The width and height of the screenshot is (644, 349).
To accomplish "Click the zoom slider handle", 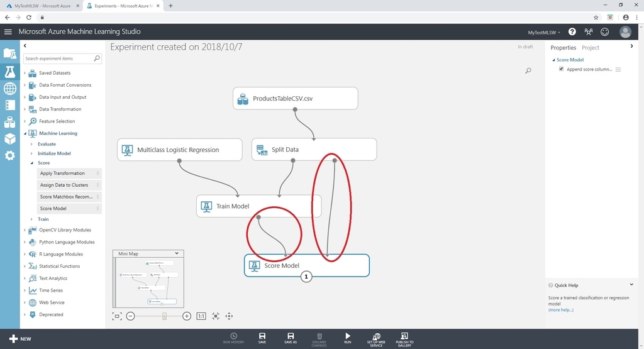I will [x=164, y=316].
